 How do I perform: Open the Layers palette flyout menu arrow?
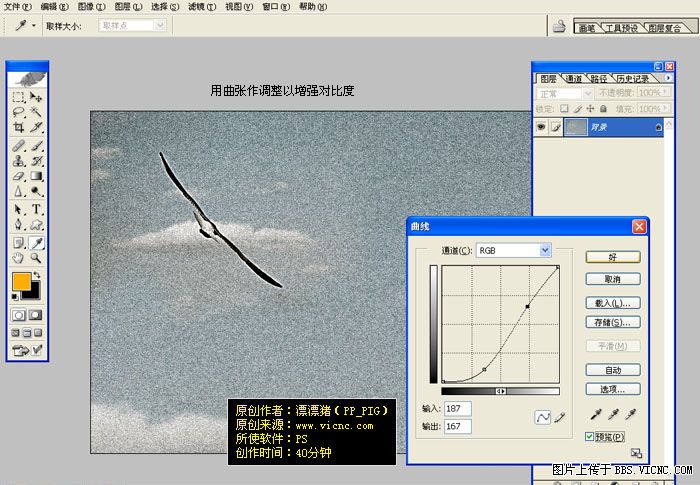(668, 78)
